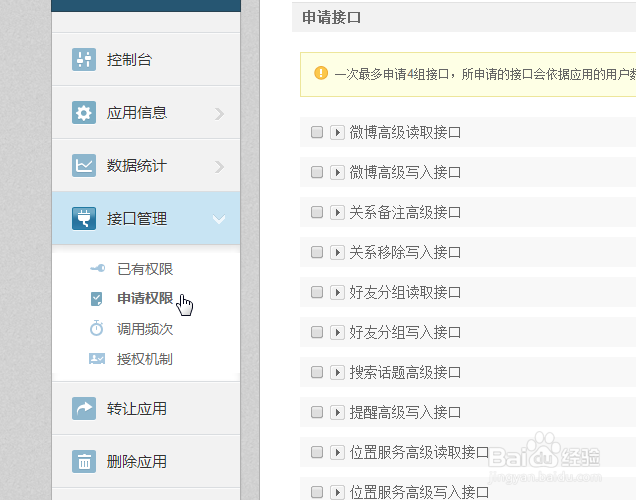Viewport: 636px width, 500px height.
Task: Go to 调用频次 submenu link
Action: pyautogui.click(x=145, y=329)
